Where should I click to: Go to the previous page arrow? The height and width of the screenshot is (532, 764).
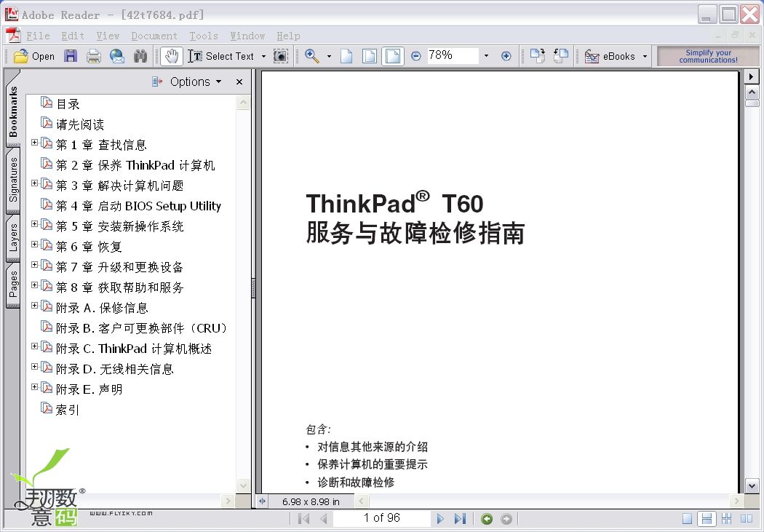pos(323,518)
